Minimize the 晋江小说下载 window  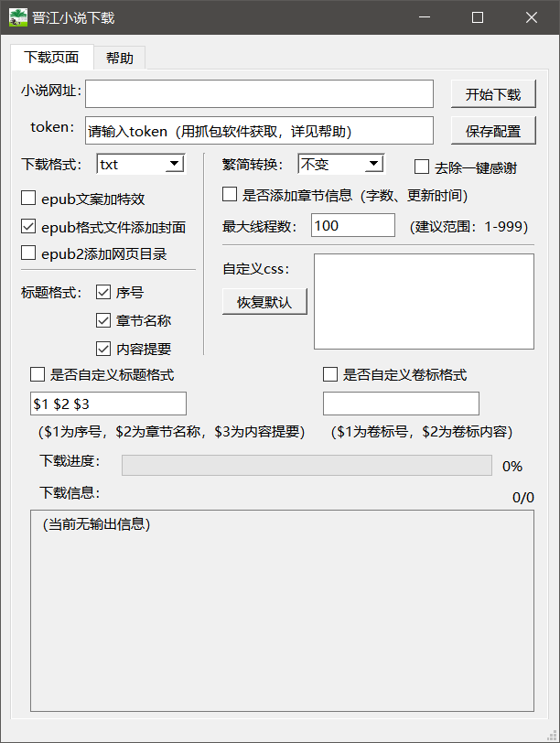click(x=425, y=17)
